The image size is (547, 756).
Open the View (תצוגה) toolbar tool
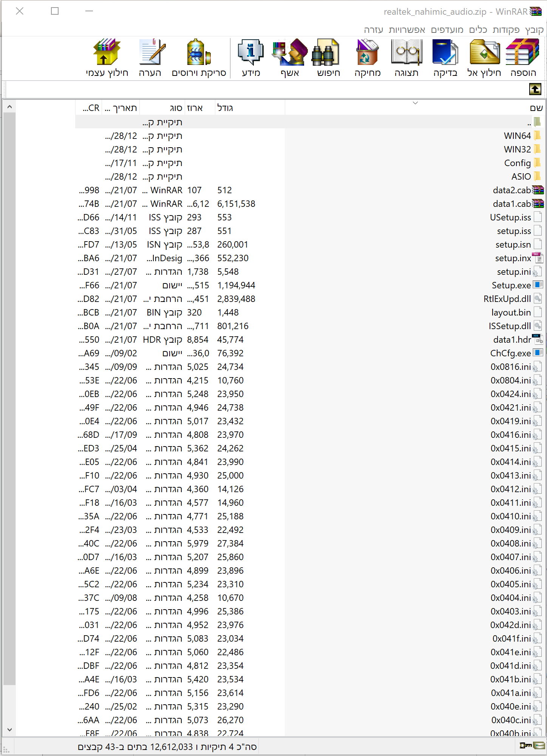[406, 57]
